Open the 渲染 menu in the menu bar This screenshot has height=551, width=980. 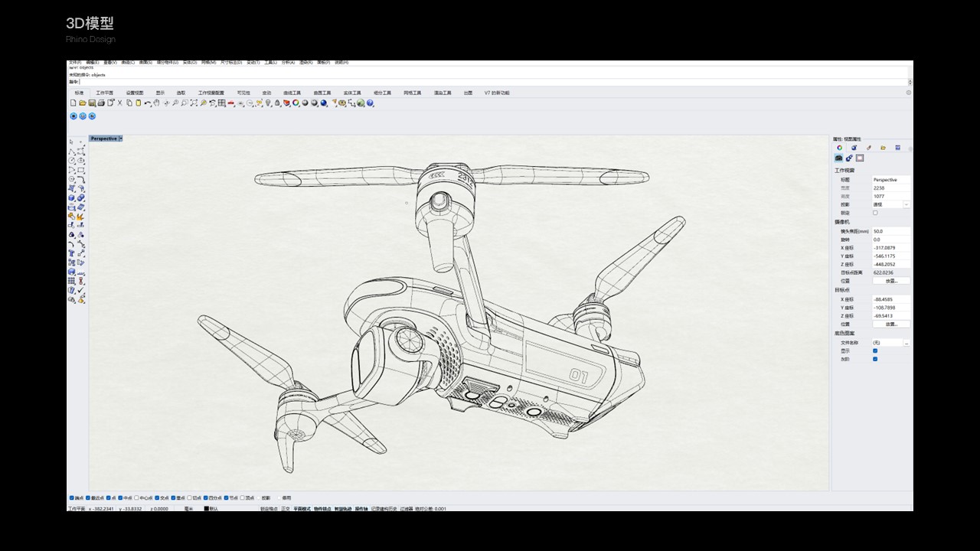(305, 62)
